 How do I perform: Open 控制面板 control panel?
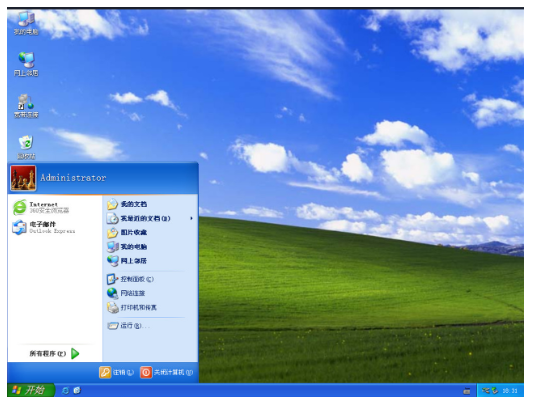click(150, 279)
